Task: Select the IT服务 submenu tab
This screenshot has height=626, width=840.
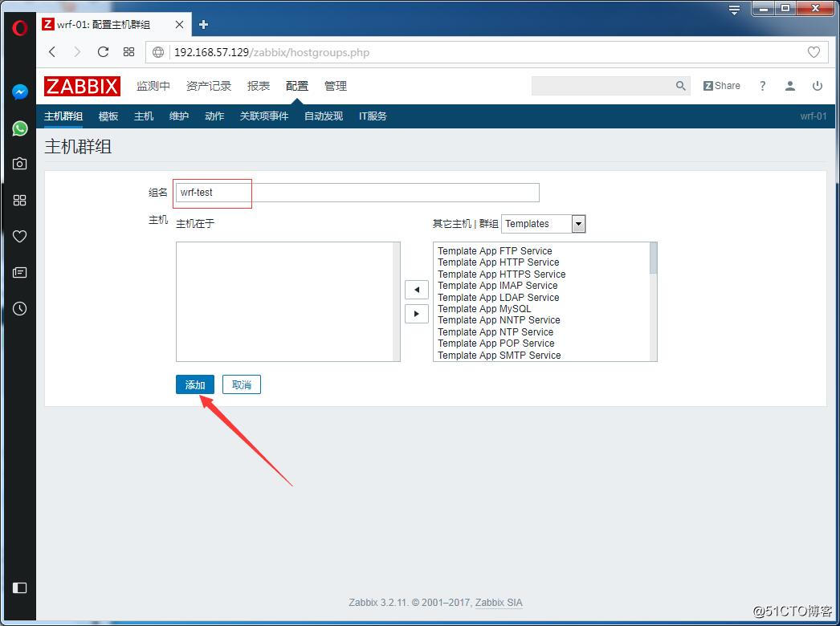Action: [373, 116]
